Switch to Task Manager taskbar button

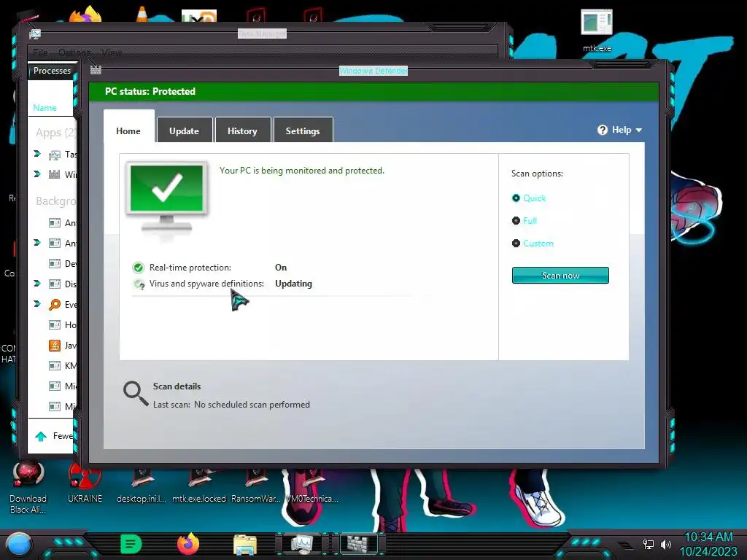pos(303,544)
